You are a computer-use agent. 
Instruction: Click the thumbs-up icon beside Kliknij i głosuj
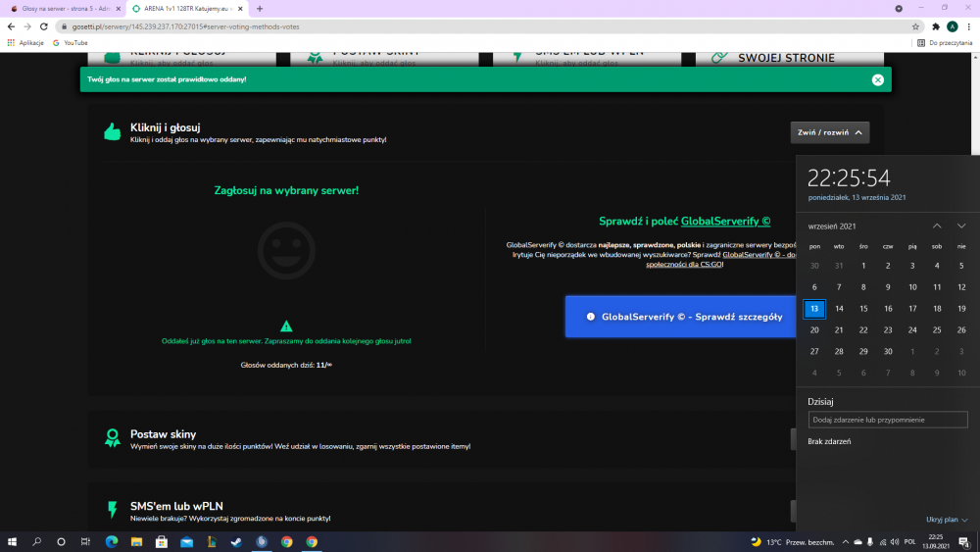point(113,132)
